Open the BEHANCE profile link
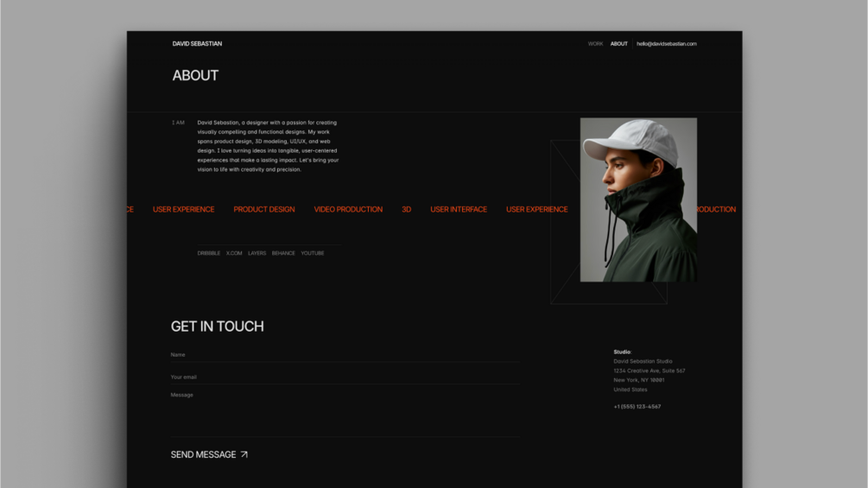Screen dimensions: 868x488 [283, 253]
